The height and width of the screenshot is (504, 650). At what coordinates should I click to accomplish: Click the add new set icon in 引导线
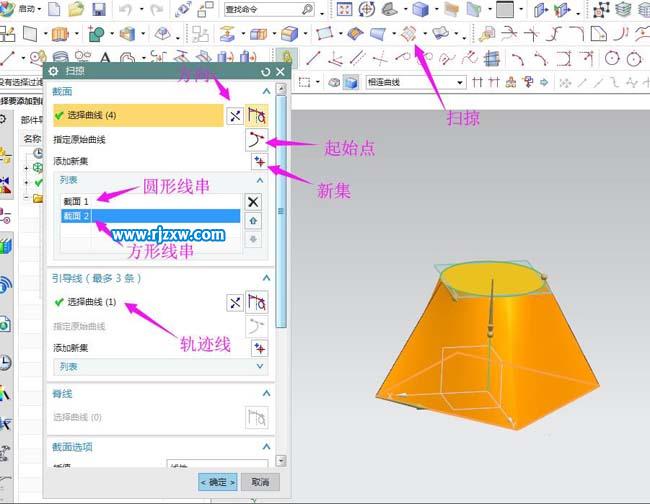tap(259, 348)
